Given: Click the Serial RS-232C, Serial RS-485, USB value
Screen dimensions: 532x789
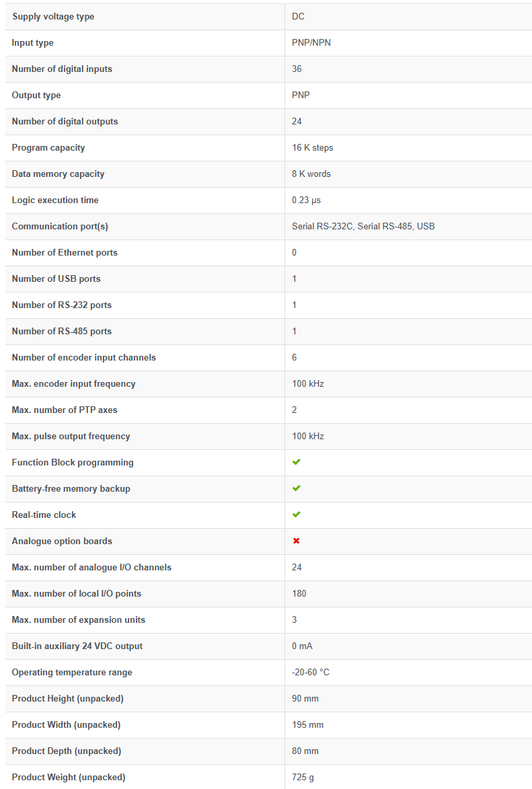Looking at the screenshot, I should coord(363,226).
